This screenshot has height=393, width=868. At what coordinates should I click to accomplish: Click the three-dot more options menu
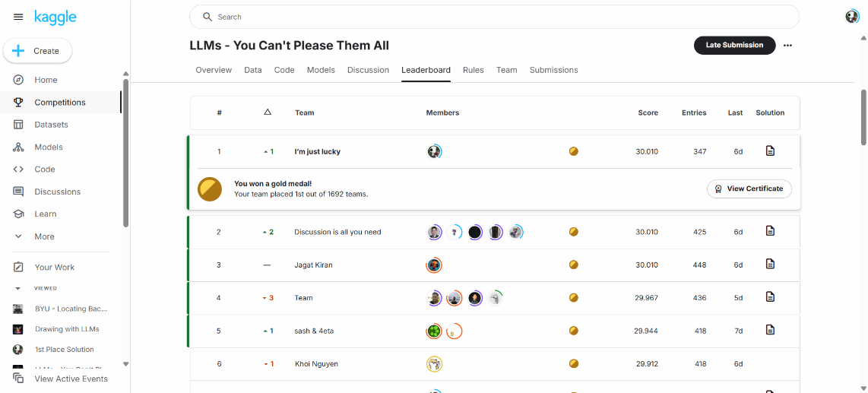click(788, 46)
